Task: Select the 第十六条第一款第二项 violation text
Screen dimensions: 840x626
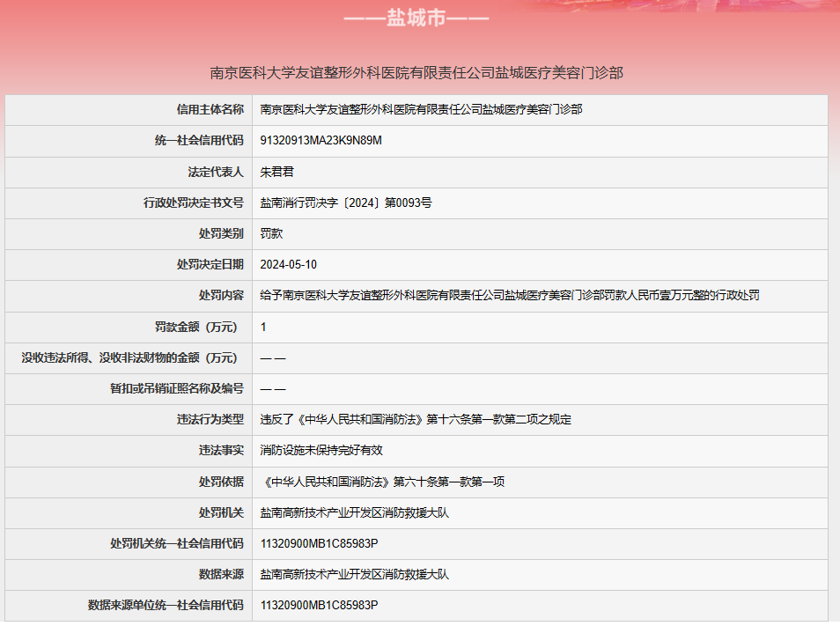Action: point(416,420)
